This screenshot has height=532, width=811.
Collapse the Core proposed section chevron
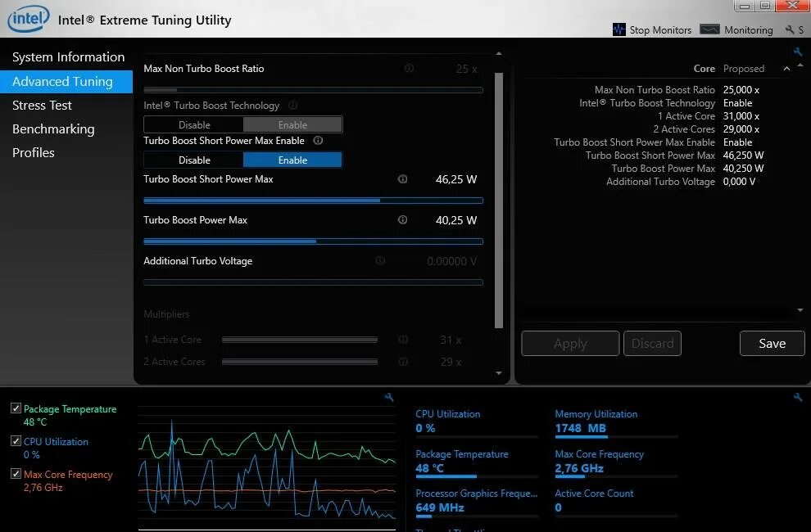pyautogui.click(x=786, y=68)
